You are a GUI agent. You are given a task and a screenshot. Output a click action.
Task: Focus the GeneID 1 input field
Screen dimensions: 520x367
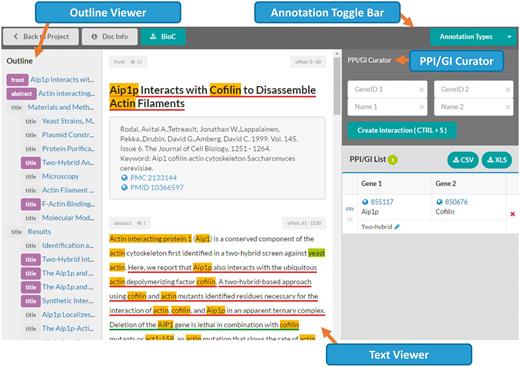pyautogui.click(x=387, y=89)
